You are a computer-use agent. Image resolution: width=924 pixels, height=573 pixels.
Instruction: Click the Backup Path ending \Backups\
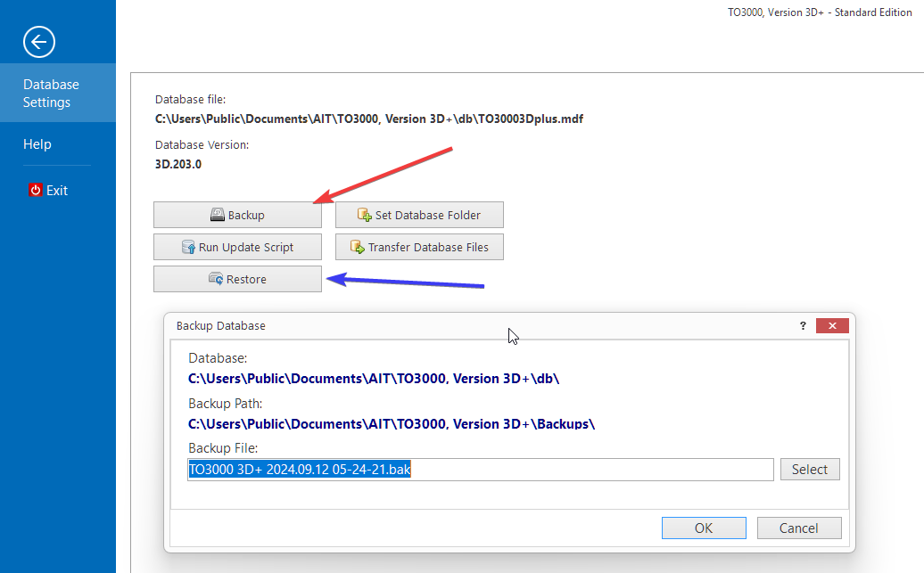coord(392,423)
